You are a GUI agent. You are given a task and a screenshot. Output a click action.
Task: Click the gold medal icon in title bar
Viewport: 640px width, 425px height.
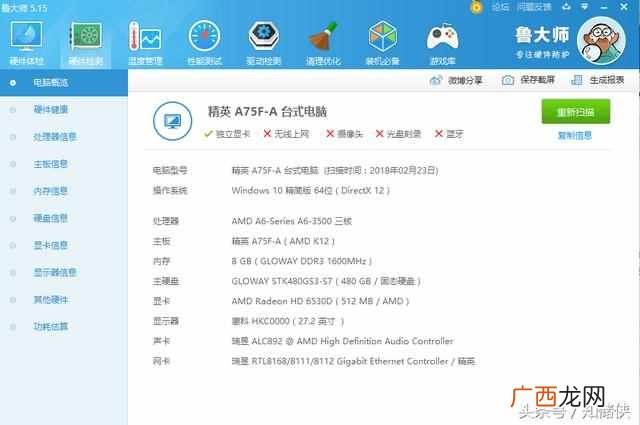(x=476, y=7)
